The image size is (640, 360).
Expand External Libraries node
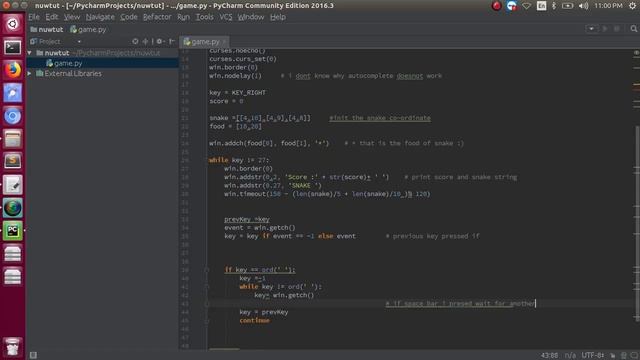click(30, 73)
